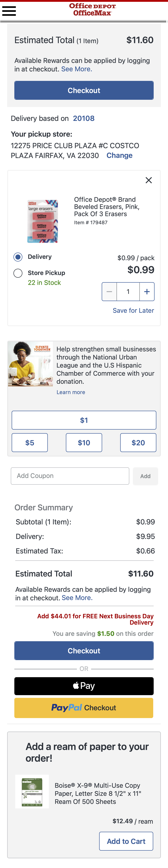Checkout with PayPal
Viewport: 168px width, 868px height.
[x=84, y=708]
